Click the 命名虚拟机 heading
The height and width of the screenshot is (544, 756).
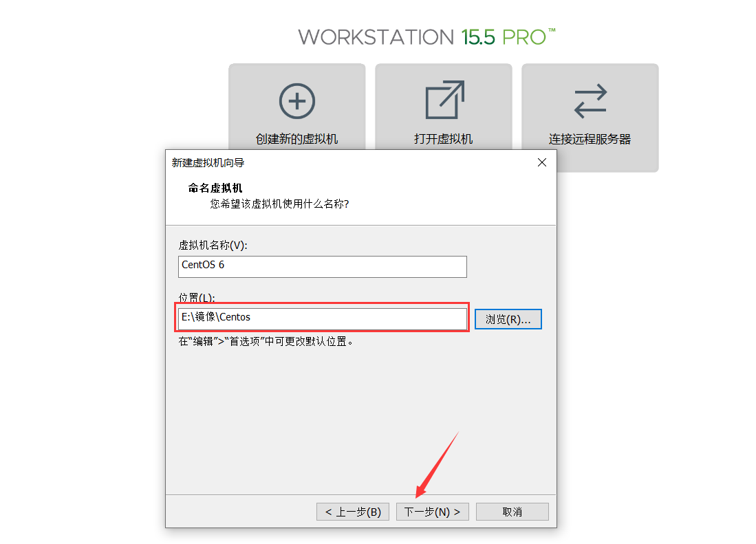pos(215,188)
